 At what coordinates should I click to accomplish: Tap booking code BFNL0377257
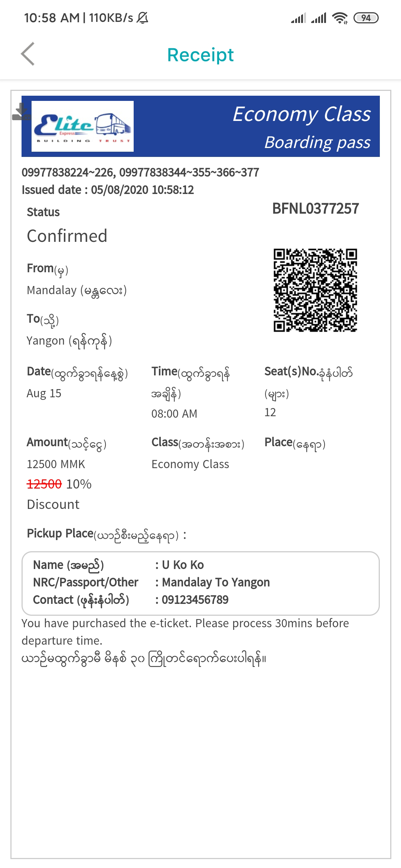(316, 209)
